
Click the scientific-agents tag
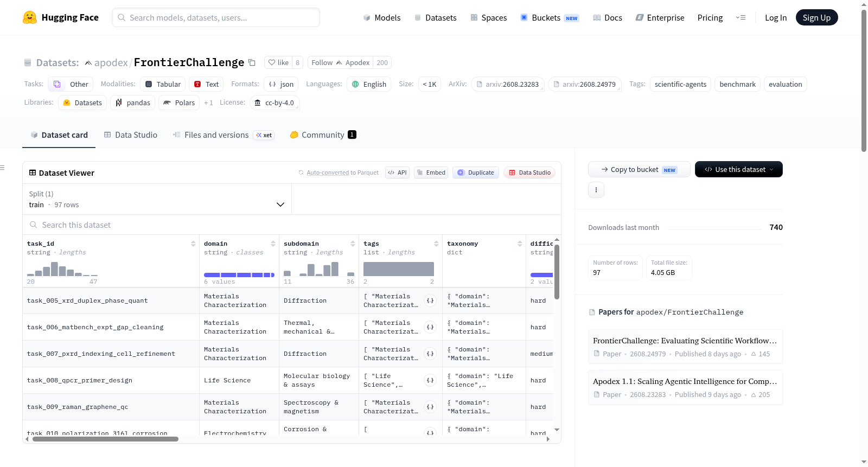click(x=680, y=84)
